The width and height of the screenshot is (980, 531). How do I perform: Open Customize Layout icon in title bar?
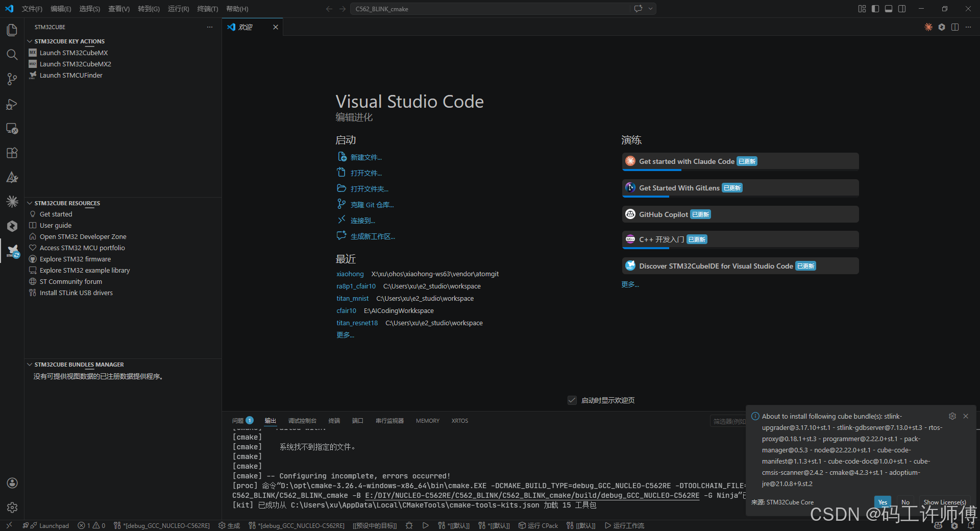click(862, 9)
